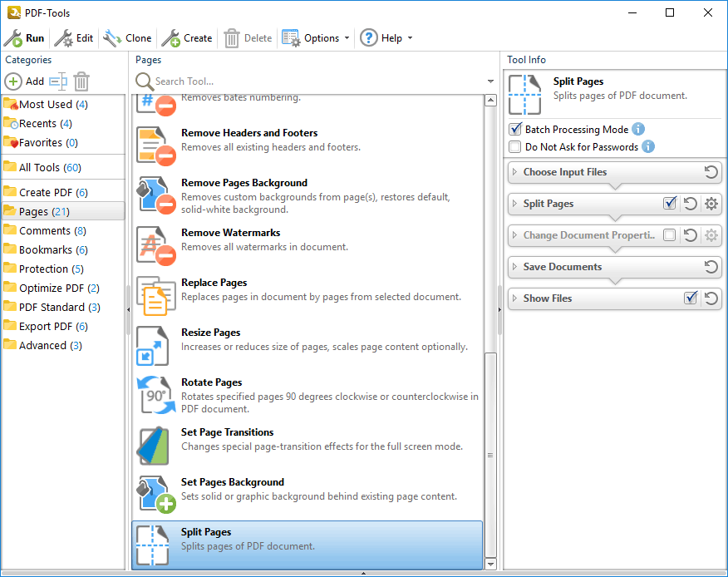Open the Help menu
Screen dimensions: 728x577
tap(386, 38)
